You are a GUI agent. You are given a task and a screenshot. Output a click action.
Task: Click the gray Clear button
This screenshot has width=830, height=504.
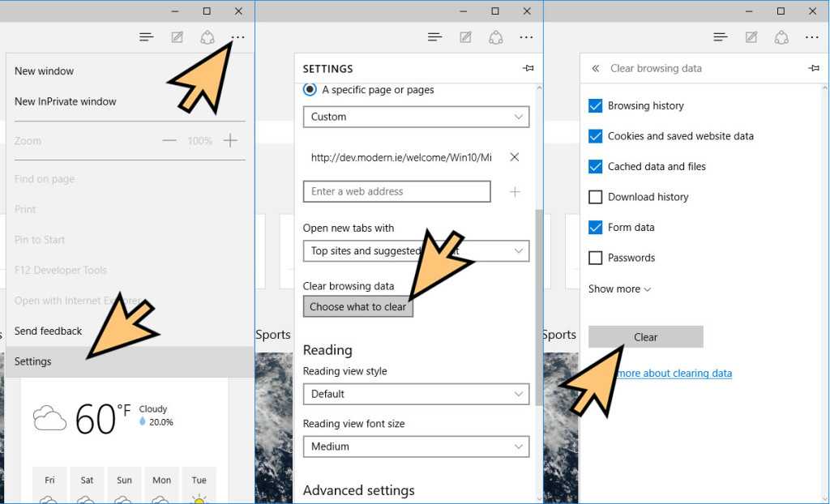(645, 337)
